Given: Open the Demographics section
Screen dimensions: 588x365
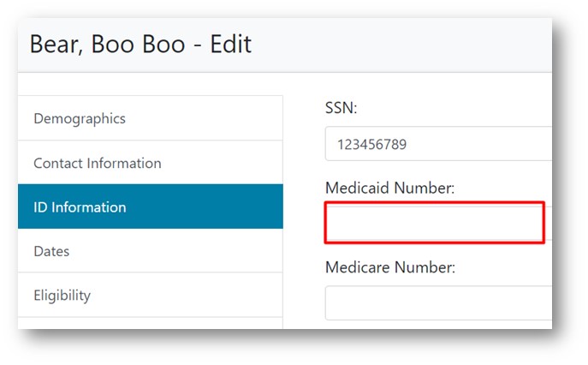Looking at the screenshot, I should 80,118.
